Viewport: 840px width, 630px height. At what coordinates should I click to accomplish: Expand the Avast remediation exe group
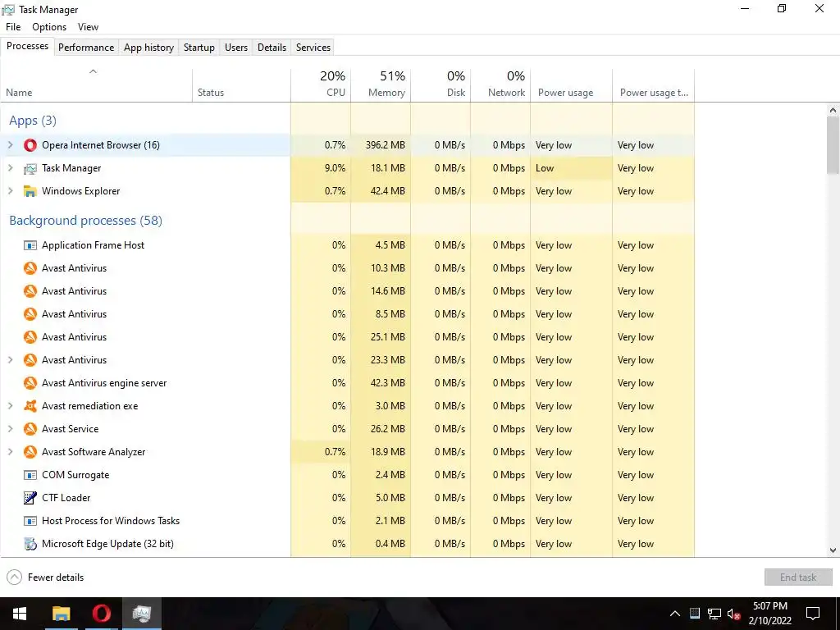pyautogui.click(x=10, y=406)
